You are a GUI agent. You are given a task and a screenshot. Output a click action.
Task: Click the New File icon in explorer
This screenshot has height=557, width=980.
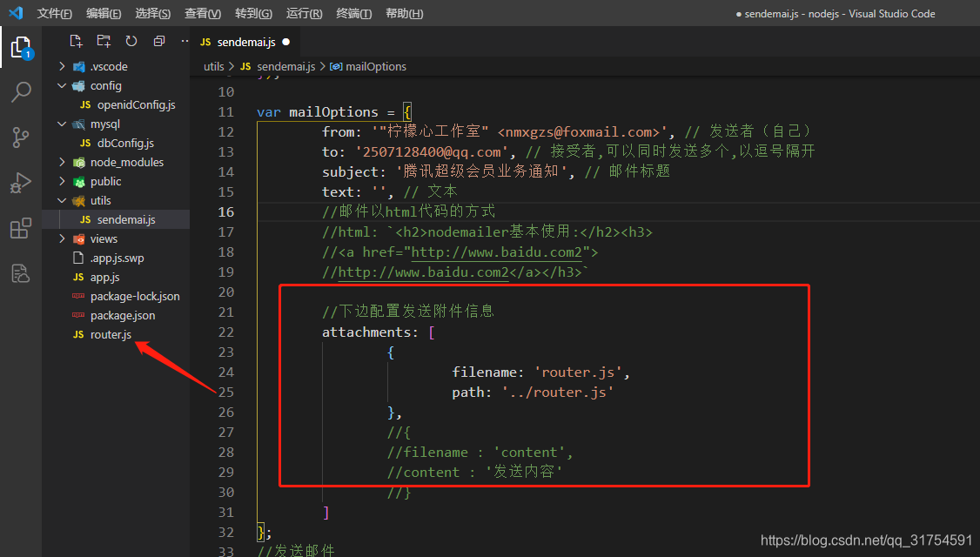(x=76, y=41)
